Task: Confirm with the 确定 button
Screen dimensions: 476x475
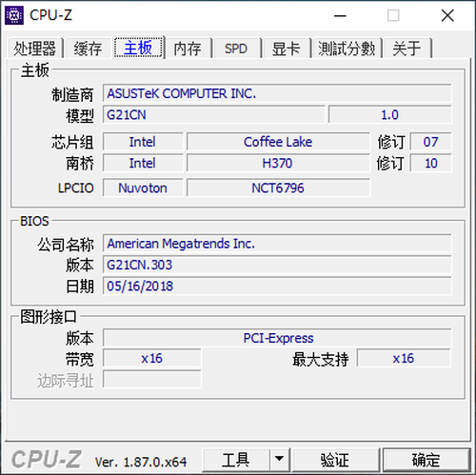Action: tap(426, 460)
